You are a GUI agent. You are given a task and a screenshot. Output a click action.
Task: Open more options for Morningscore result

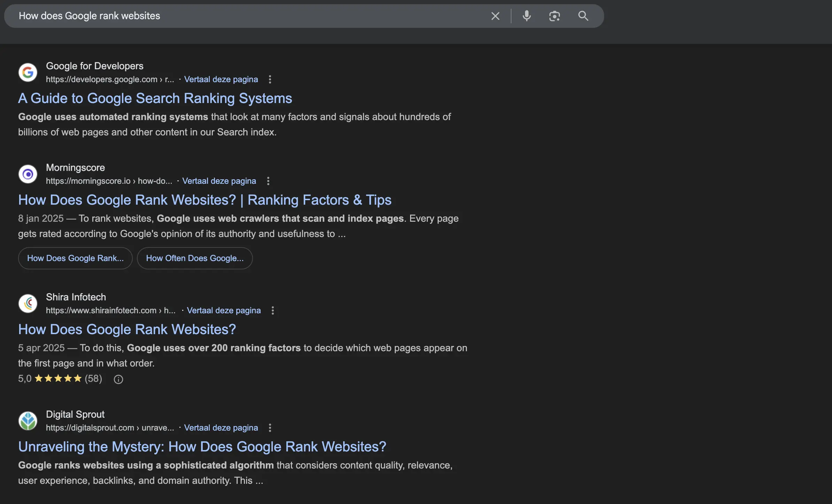pos(268,181)
